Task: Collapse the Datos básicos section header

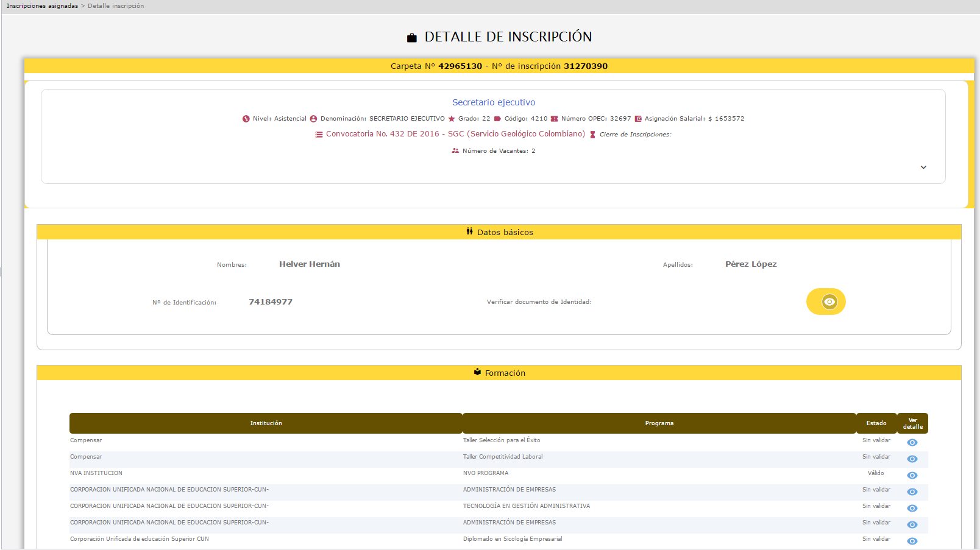Action: 499,232
